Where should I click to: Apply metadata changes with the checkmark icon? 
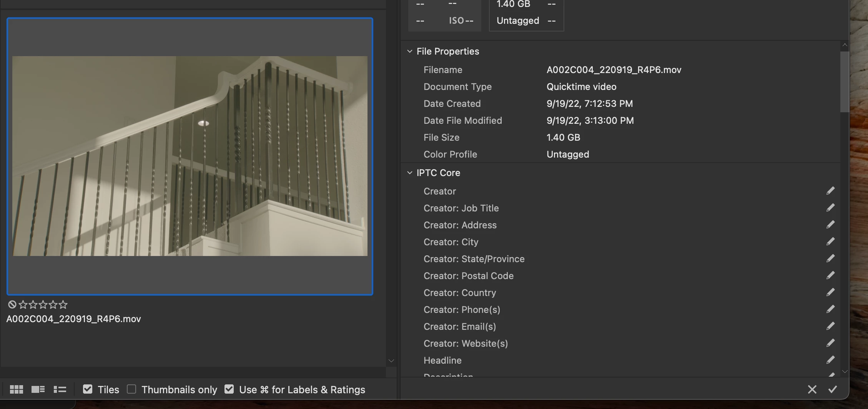[832, 389]
